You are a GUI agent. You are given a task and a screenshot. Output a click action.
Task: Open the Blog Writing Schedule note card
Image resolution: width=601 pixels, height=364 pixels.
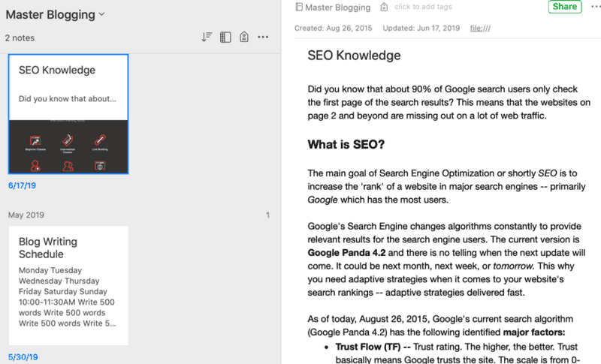[68, 285]
